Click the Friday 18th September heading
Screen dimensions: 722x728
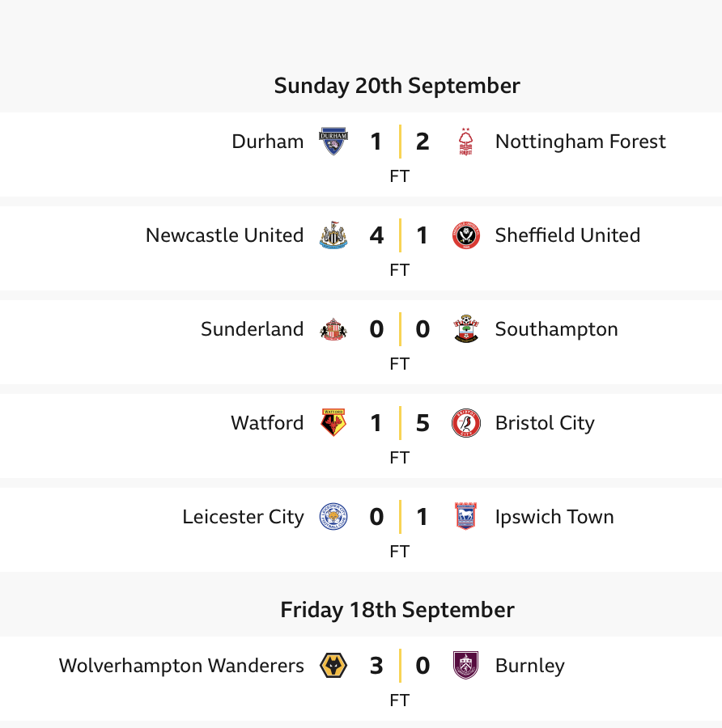[x=397, y=610]
